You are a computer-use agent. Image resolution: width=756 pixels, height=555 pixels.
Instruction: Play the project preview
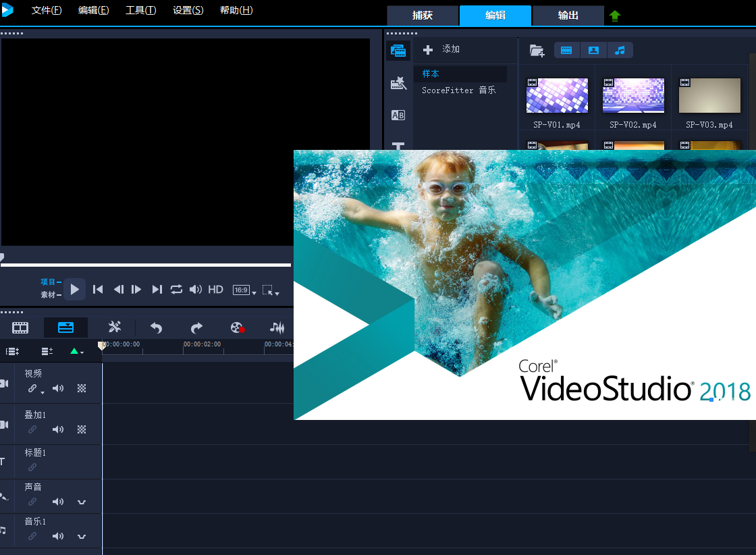(x=74, y=289)
